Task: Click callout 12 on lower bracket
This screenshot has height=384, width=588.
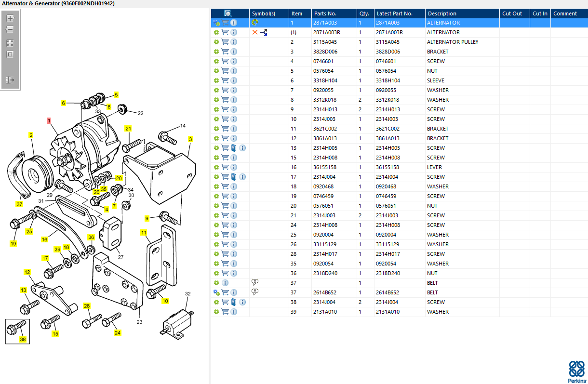Action: tap(27, 272)
